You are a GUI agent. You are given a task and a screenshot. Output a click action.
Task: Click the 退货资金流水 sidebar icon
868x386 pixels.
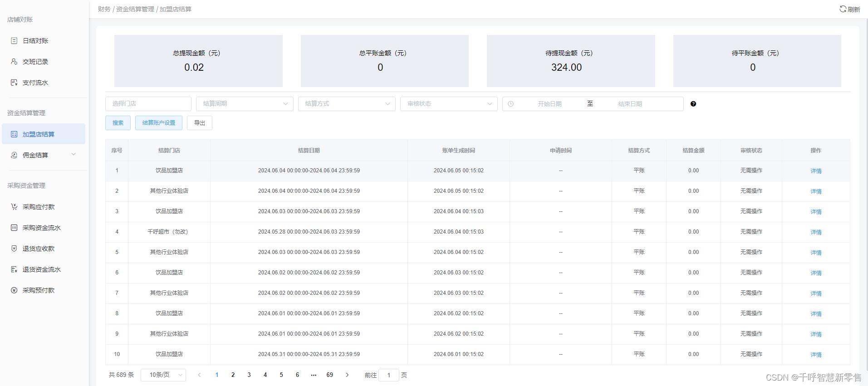pyautogui.click(x=14, y=269)
